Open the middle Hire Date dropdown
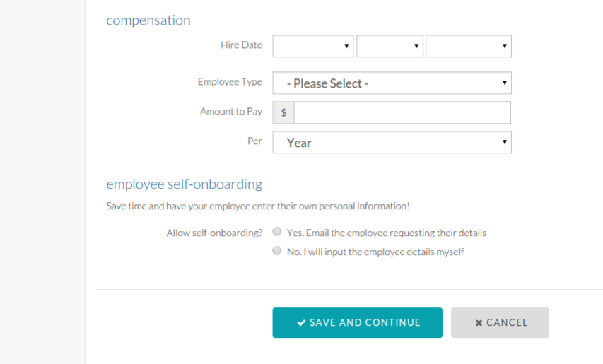 [x=390, y=46]
